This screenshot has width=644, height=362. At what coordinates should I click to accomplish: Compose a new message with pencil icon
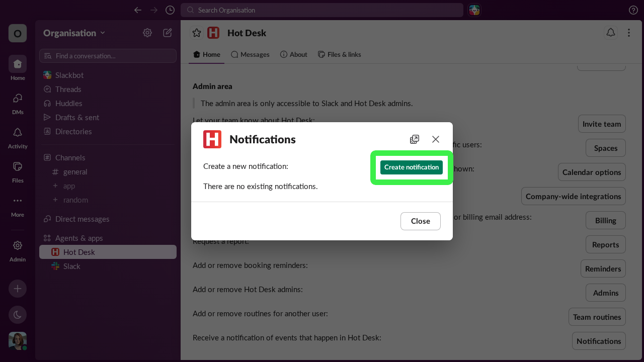(x=168, y=33)
